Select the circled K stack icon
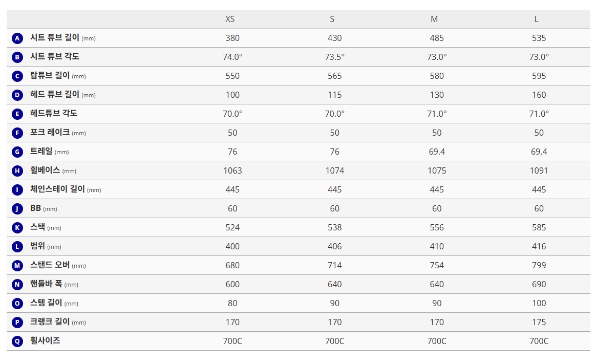Screen dimensions: 596x364 click(17, 228)
